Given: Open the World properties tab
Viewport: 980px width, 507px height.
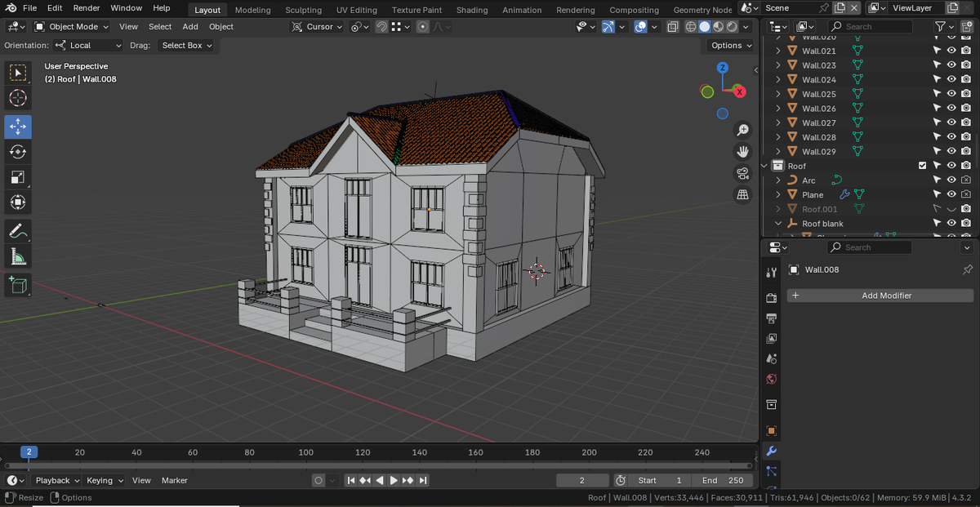Looking at the screenshot, I should click(x=771, y=380).
